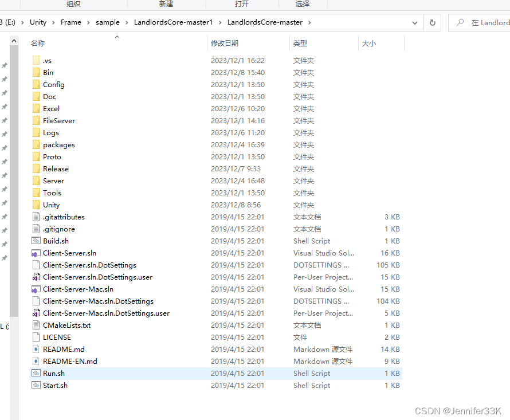Navigate to sample via the breadcrumb link
The height and width of the screenshot is (420, 510).
(x=108, y=22)
